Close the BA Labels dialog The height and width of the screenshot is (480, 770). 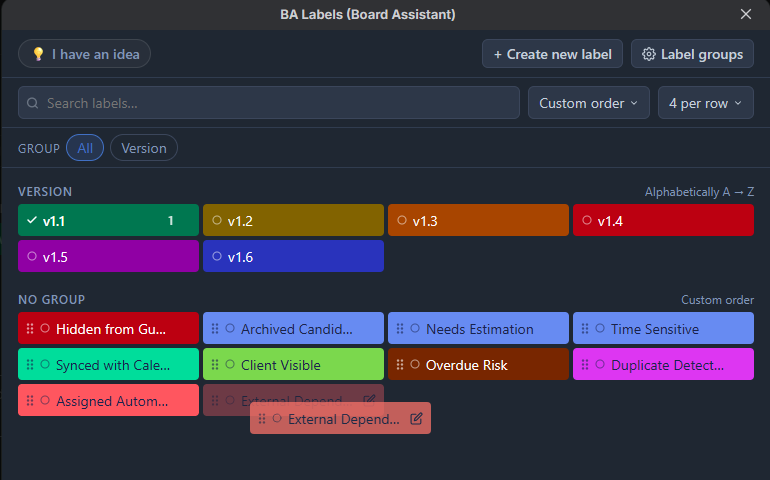(745, 14)
